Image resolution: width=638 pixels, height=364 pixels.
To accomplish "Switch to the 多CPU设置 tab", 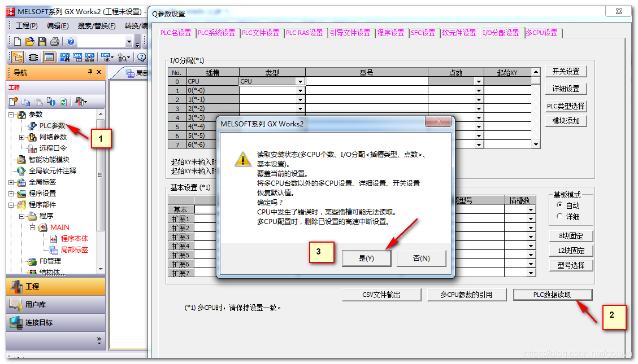I will [541, 33].
